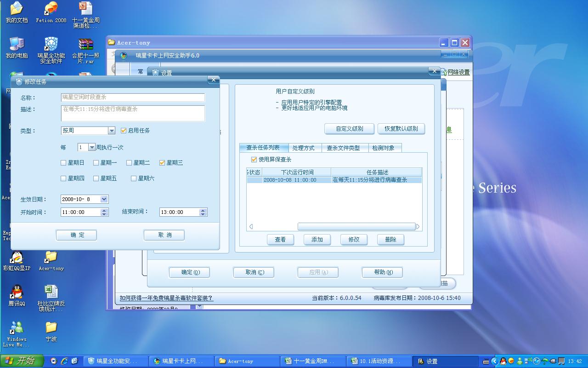Open the 我的电脑 desktop icon
The height and width of the screenshot is (368, 588).
click(17, 48)
